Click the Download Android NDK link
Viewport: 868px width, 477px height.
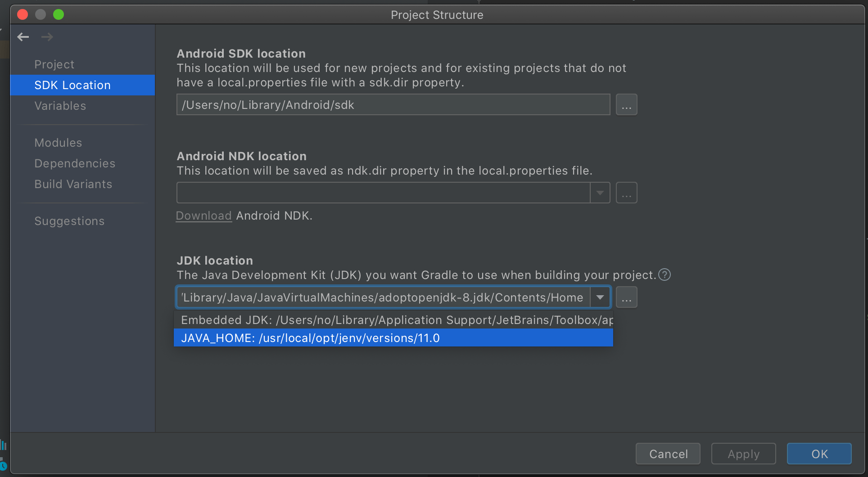[203, 216]
